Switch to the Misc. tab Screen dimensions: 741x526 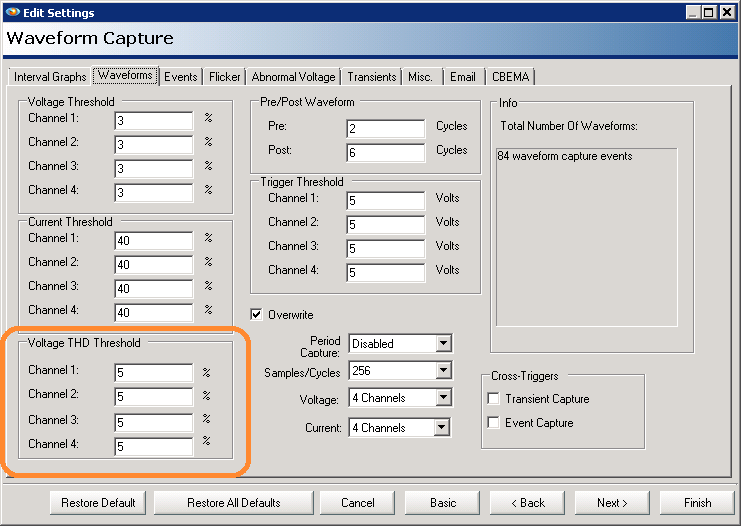[x=420, y=77]
